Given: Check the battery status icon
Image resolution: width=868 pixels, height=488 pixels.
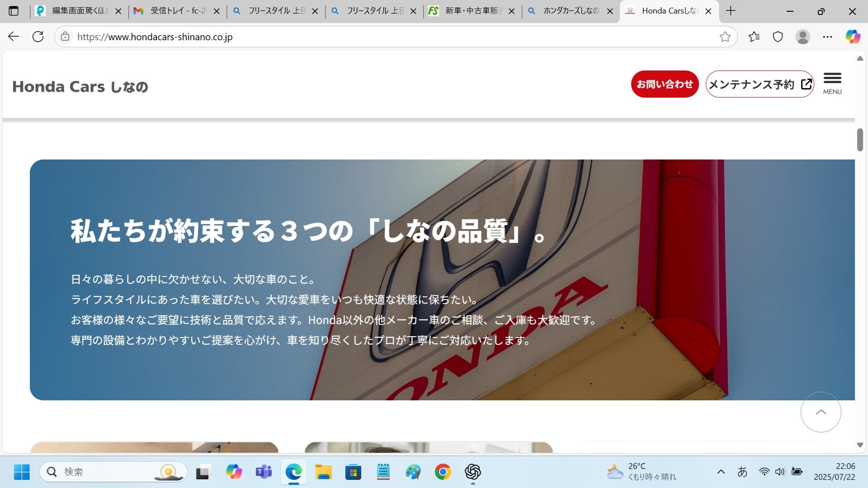Looking at the screenshot, I should (x=797, y=472).
